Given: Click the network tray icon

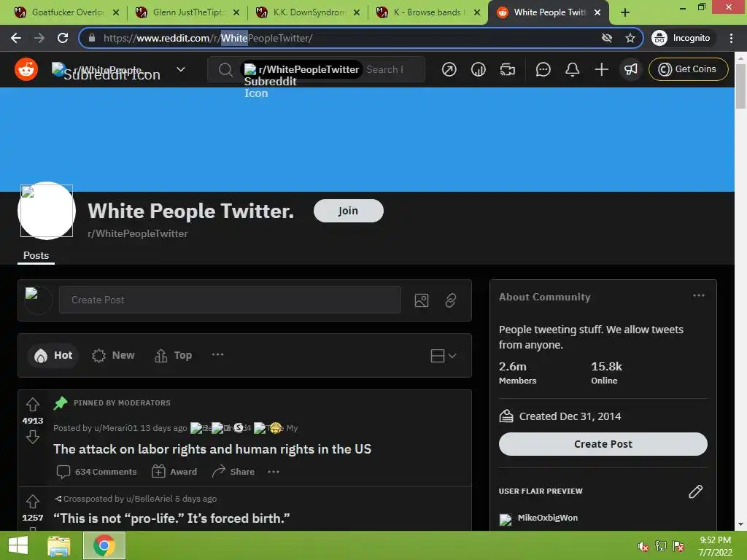Looking at the screenshot, I should pos(660,546).
